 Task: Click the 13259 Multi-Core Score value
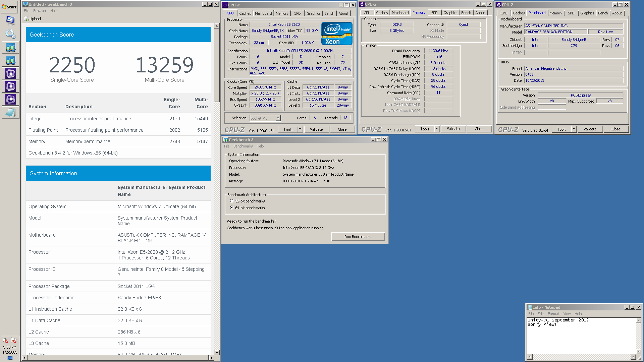click(x=164, y=65)
